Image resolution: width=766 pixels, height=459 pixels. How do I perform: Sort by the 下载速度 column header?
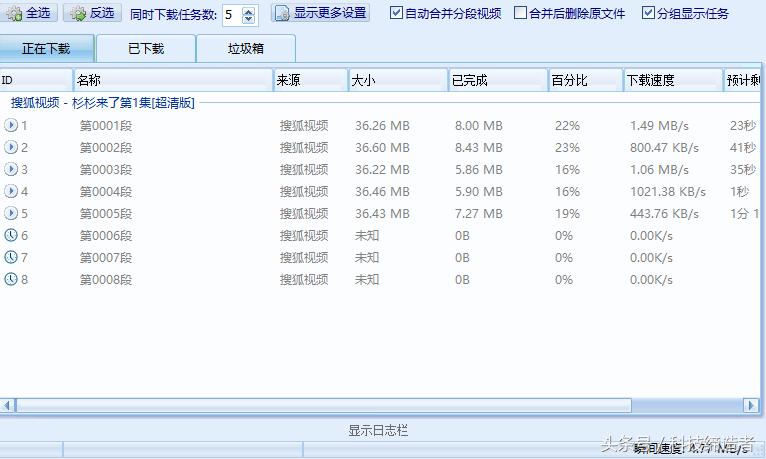[673, 80]
